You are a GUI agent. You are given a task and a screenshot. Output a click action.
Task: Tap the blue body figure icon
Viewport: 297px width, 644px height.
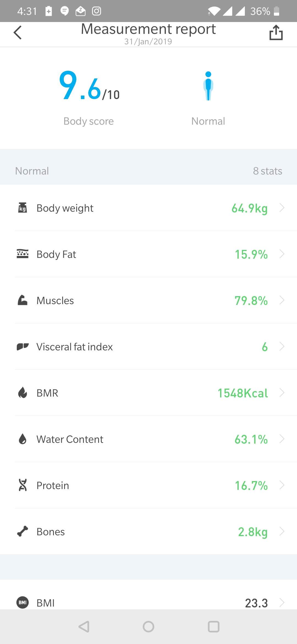[208, 86]
